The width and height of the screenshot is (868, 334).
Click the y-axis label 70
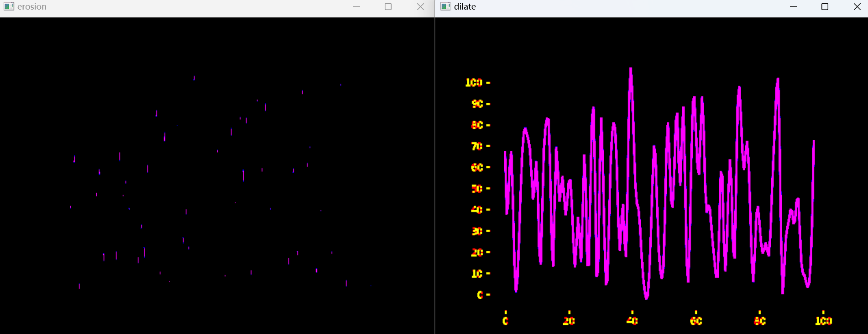click(x=477, y=146)
